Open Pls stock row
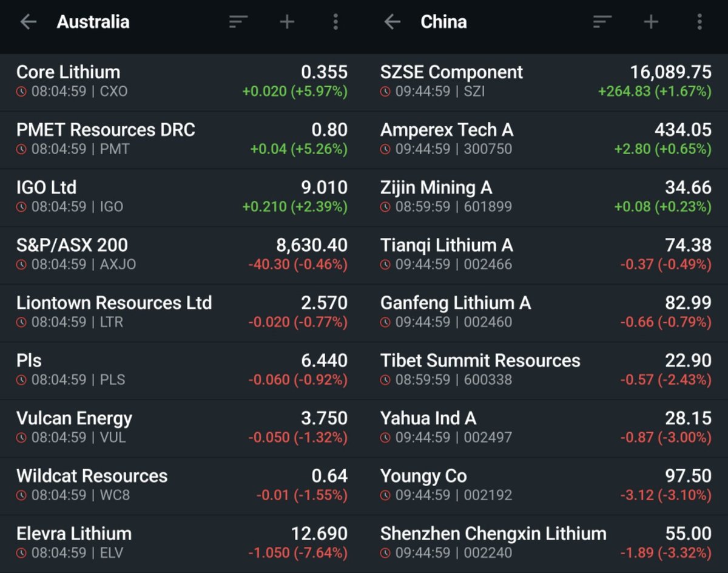The image size is (728, 573). click(182, 370)
